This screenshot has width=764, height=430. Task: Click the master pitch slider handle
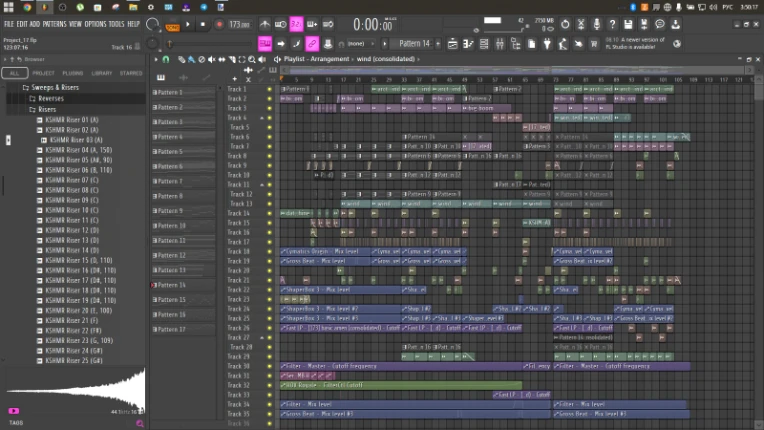[170, 44]
